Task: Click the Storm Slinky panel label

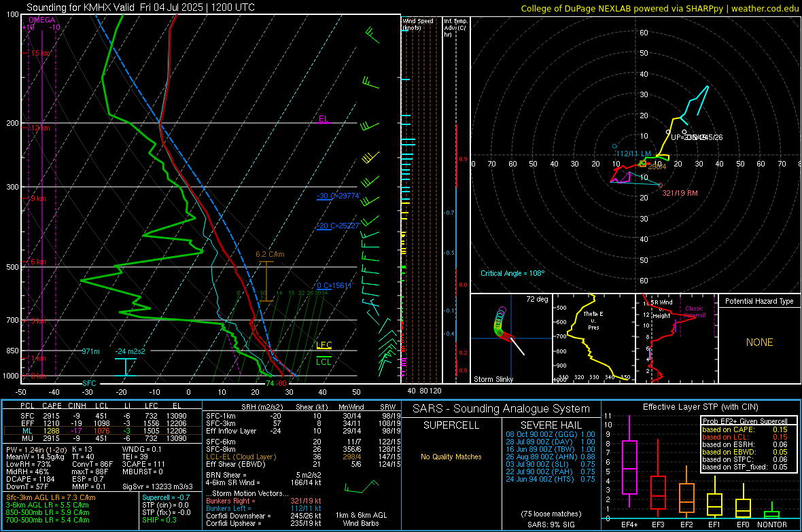Action: (x=493, y=379)
